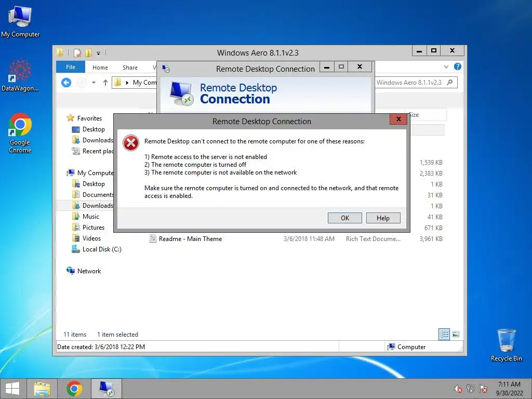Select the Remote Desktop taskbar icon
This screenshot has height=399, width=532.
pyautogui.click(x=106, y=389)
